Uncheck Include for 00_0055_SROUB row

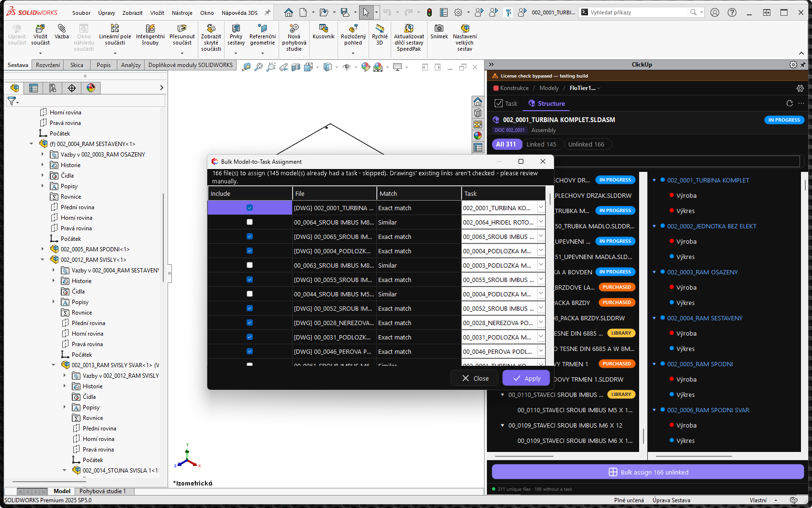point(249,280)
